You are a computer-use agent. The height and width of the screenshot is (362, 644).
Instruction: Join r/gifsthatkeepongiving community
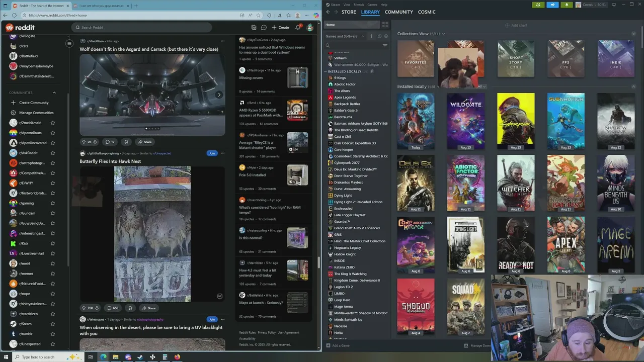212,153
